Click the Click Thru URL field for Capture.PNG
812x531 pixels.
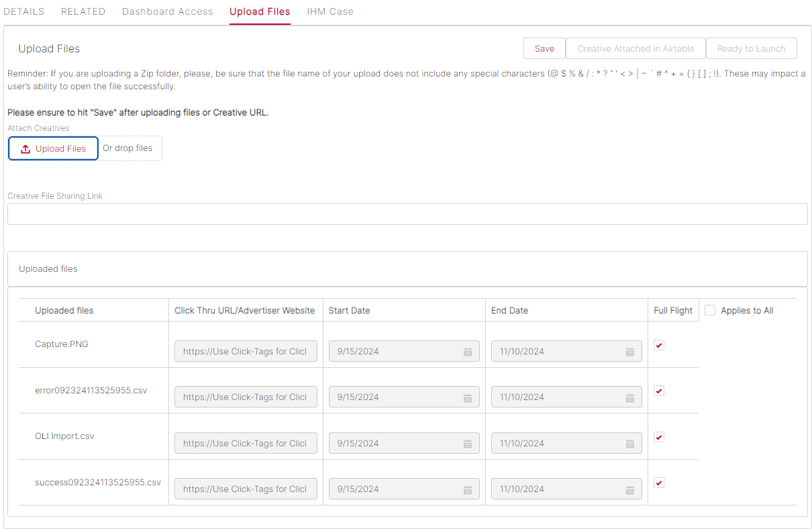click(x=246, y=352)
